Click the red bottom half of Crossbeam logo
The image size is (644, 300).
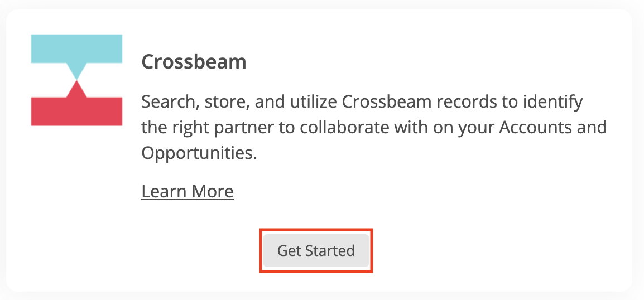click(76, 110)
